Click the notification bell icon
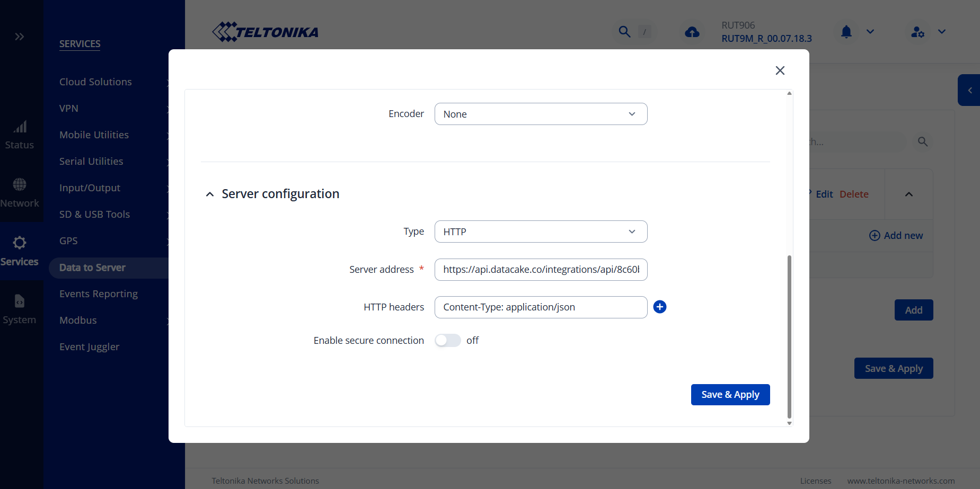 [x=846, y=32]
